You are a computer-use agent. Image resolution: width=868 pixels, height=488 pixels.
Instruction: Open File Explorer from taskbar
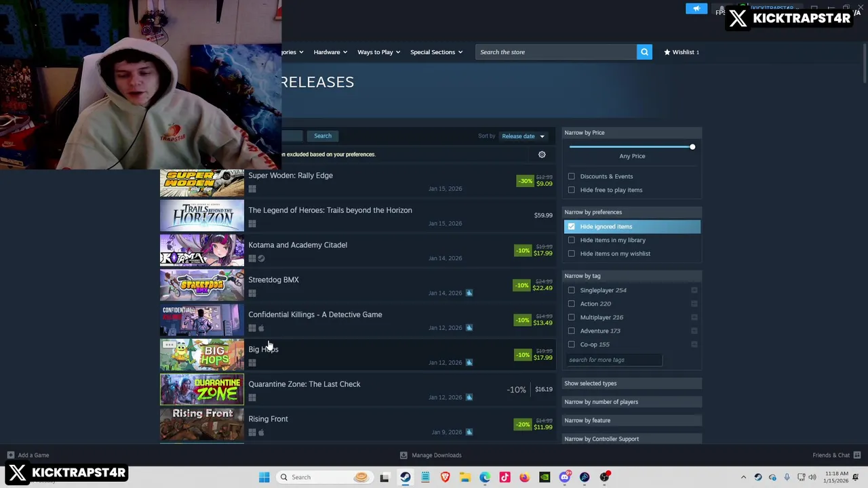tap(465, 477)
